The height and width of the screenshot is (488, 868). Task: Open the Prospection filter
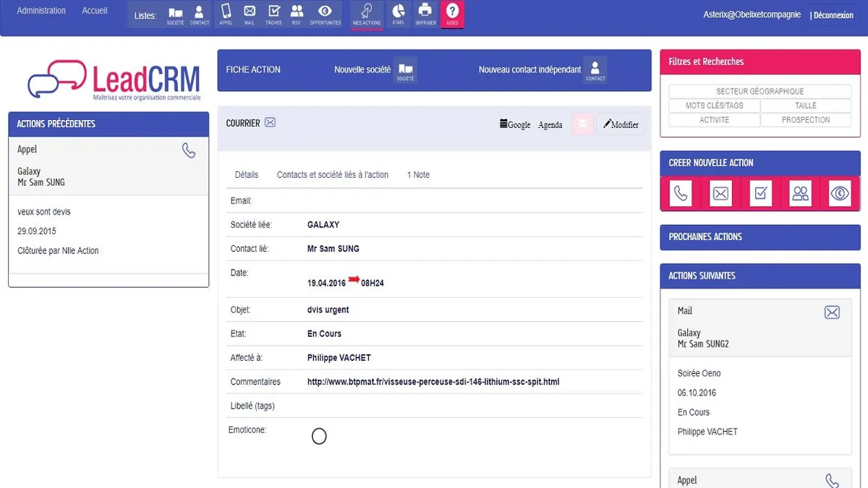click(x=806, y=120)
